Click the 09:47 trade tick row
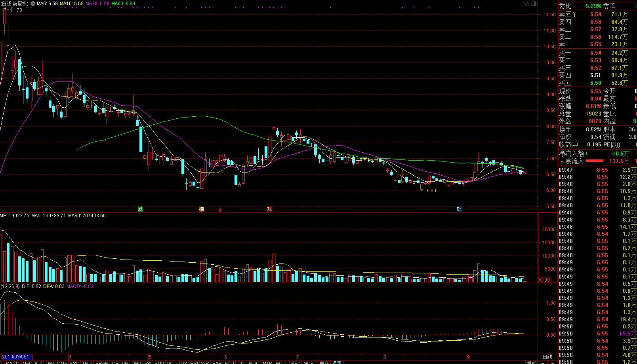637x364 pixels. tap(597, 170)
